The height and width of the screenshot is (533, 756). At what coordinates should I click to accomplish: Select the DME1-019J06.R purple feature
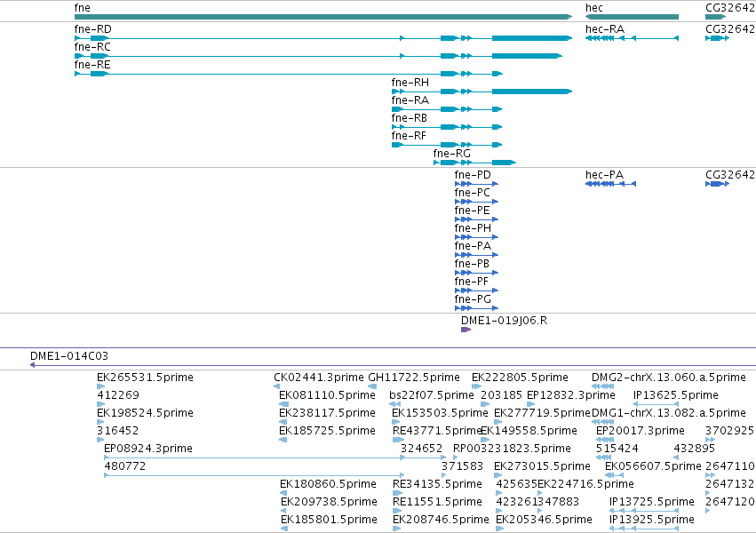(466, 330)
